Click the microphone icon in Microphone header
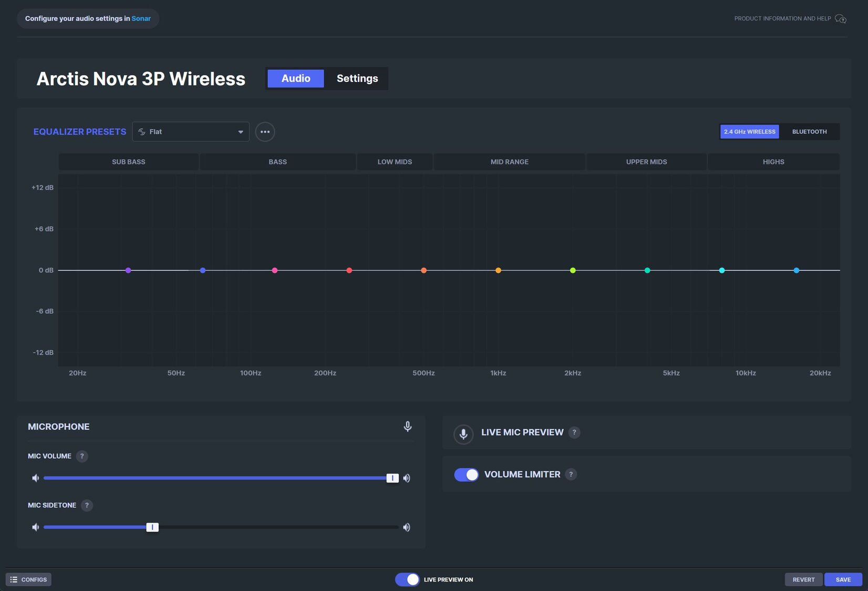The image size is (868, 591). (x=407, y=427)
